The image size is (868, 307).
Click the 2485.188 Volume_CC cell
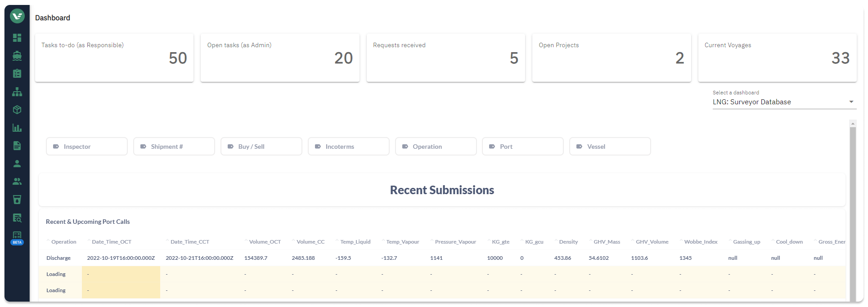tap(303, 258)
